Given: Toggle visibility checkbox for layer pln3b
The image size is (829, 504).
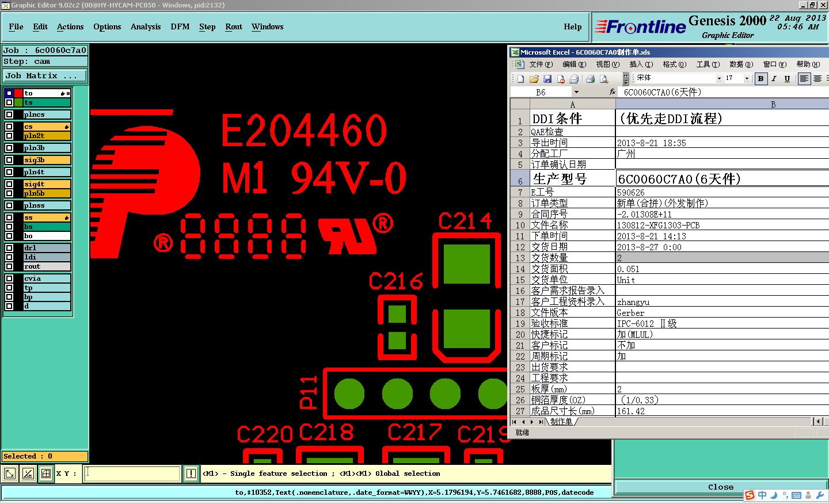Looking at the screenshot, I should pos(9,148).
